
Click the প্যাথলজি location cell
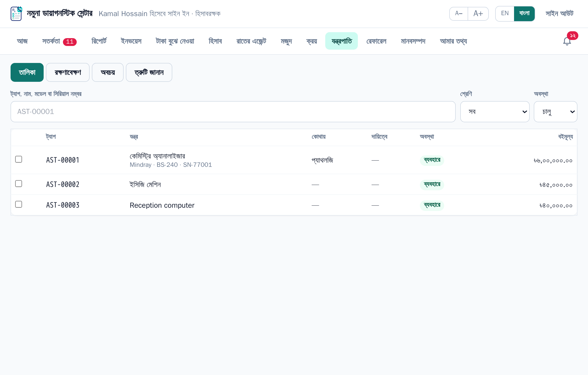click(322, 161)
